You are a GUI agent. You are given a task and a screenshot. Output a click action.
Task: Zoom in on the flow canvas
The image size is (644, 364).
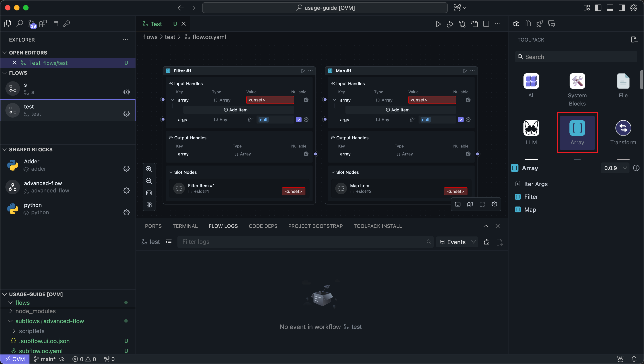(x=149, y=169)
